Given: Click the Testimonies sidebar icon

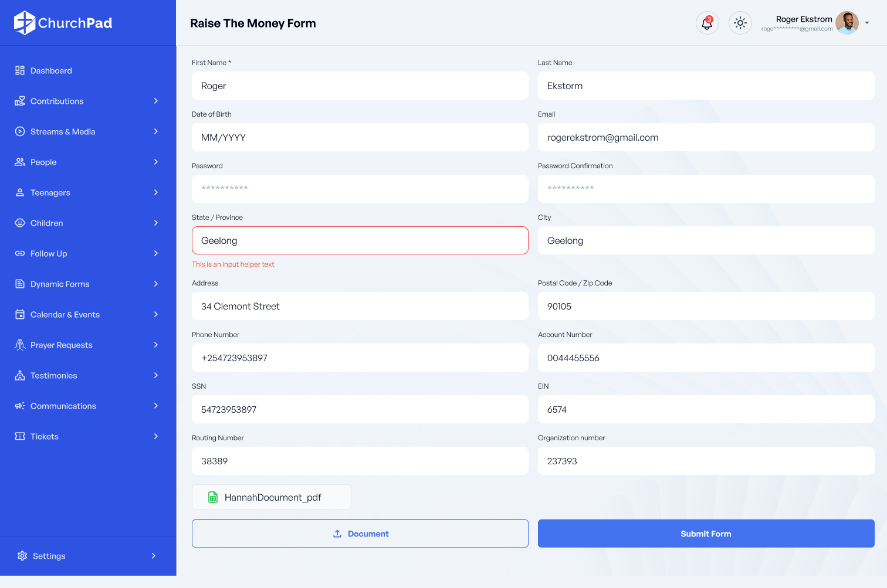Looking at the screenshot, I should pos(20,375).
